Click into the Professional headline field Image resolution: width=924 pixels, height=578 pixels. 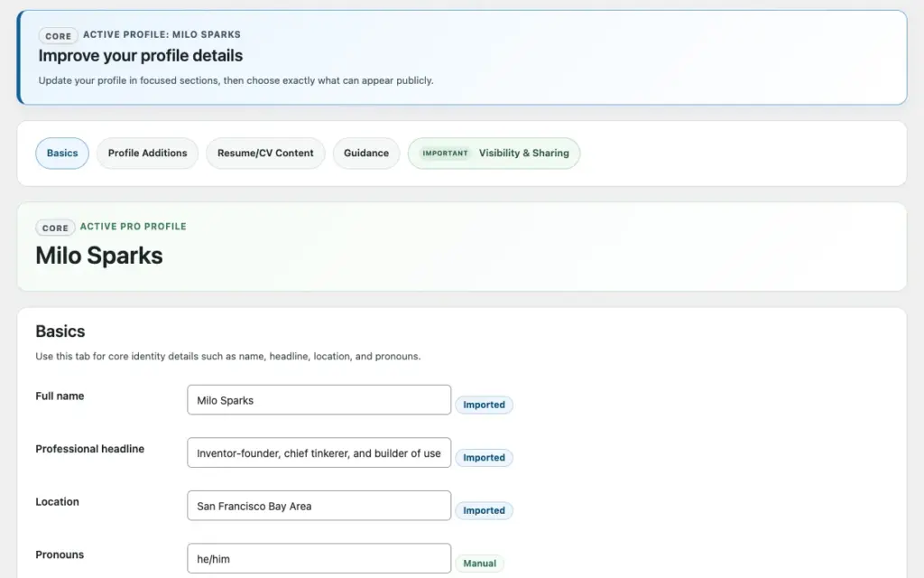(319, 453)
